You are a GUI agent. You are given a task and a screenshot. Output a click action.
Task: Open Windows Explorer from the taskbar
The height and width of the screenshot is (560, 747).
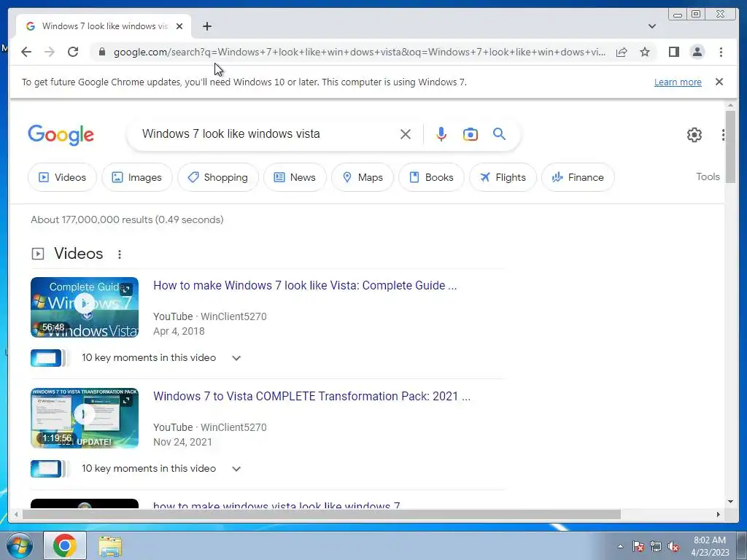click(110, 546)
